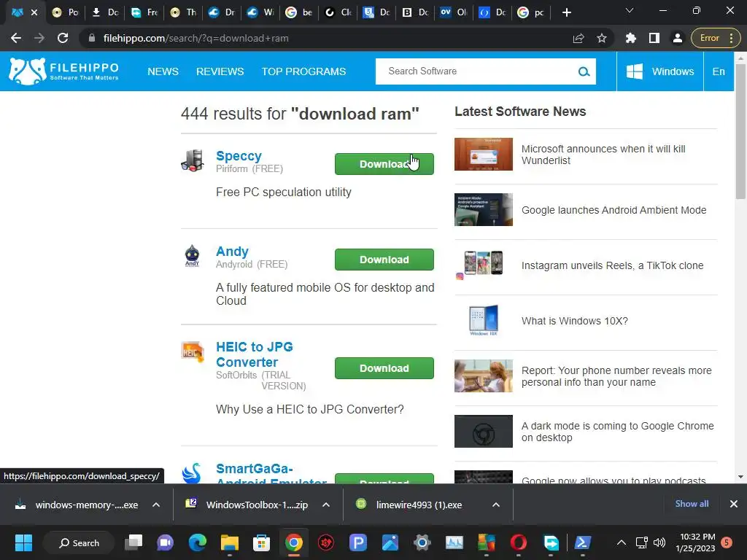747x560 pixels.
Task: Click the volume speaker tray icon
Action: [659, 542]
